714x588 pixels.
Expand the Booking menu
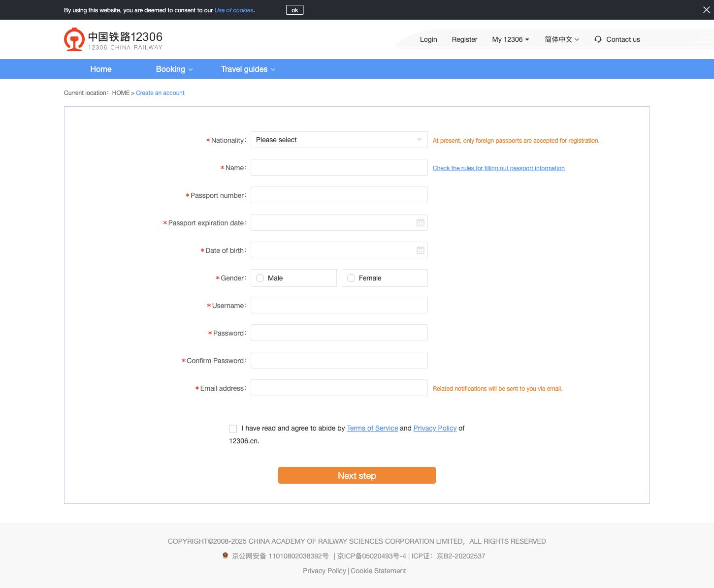click(x=174, y=69)
